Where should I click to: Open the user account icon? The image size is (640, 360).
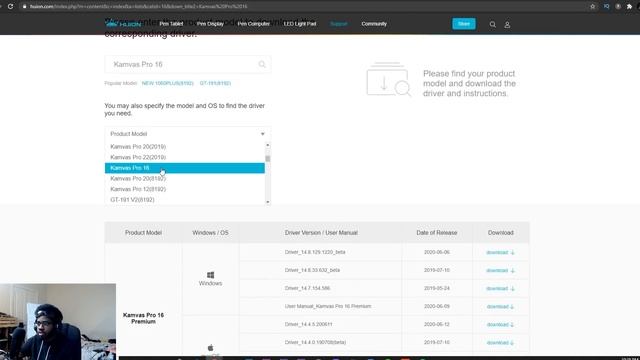point(507,24)
